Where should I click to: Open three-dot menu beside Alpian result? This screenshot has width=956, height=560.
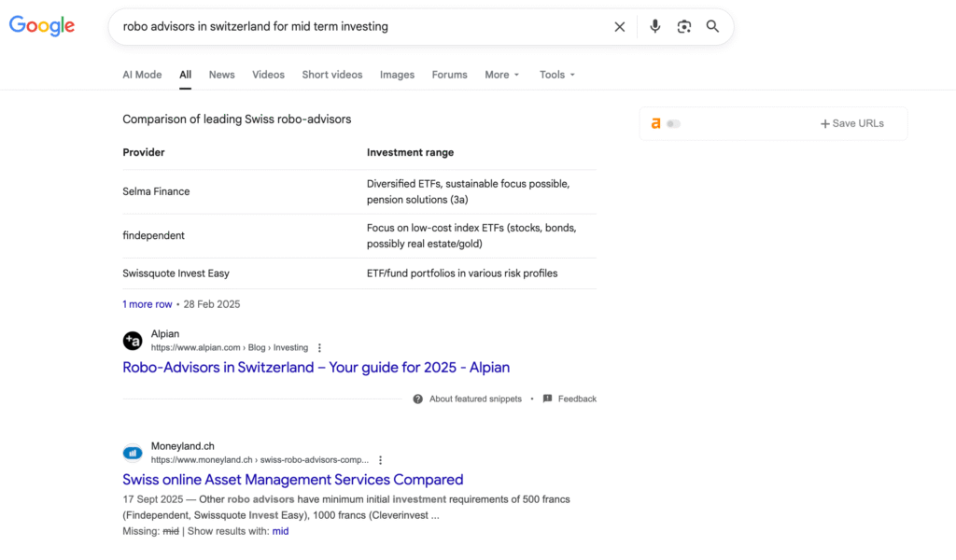[x=319, y=348]
